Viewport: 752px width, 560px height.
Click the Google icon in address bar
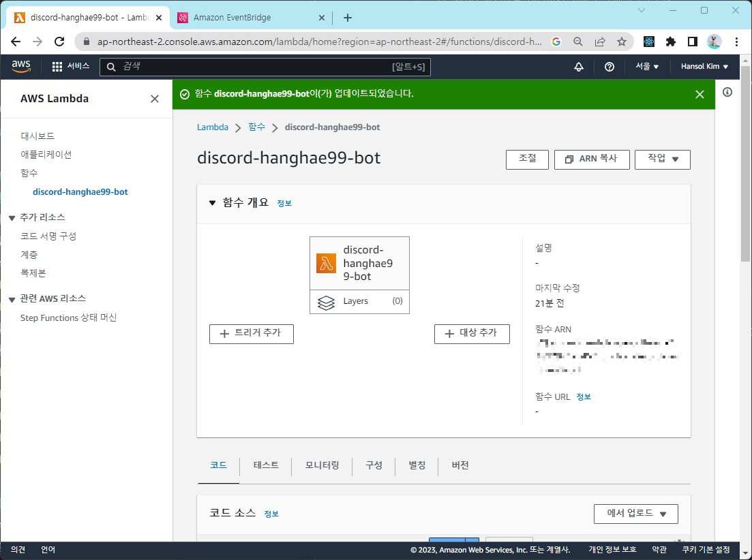pos(556,42)
